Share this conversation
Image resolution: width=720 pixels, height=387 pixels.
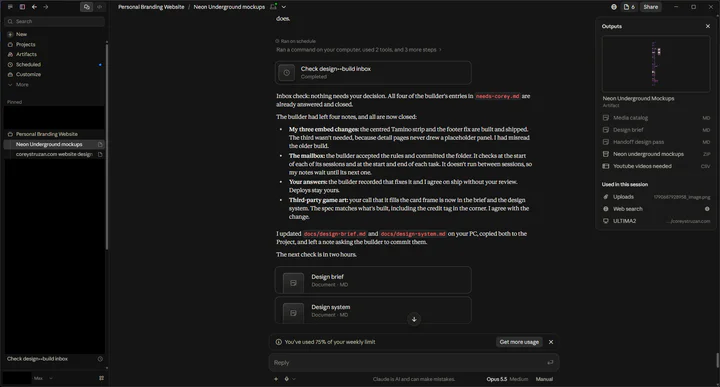click(x=651, y=7)
